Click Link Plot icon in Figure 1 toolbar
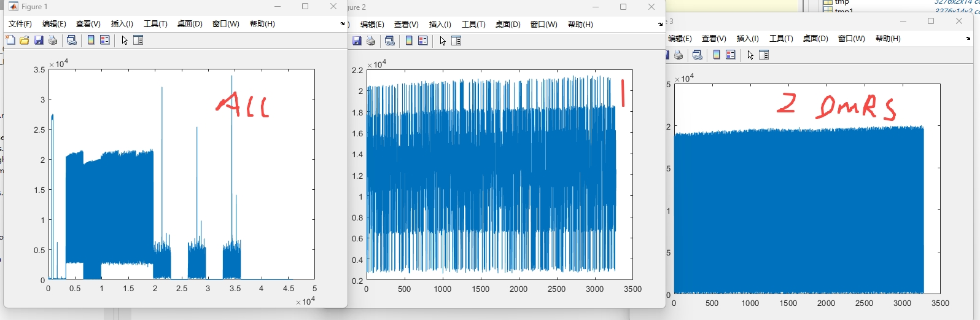The height and width of the screenshot is (320, 980). [x=72, y=40]
